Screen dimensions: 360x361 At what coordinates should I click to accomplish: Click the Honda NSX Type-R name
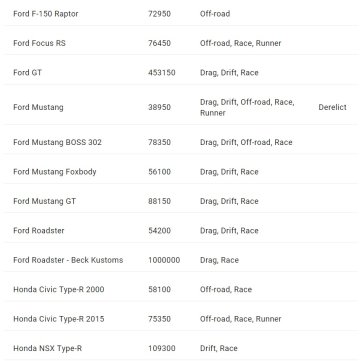tap(47, 348)
